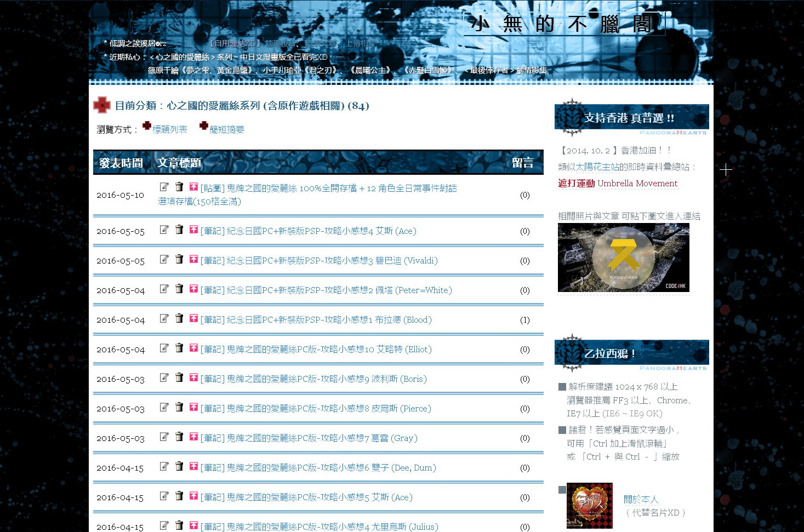Edit the 雙子 (Dee, Dum) post
The image size is (804, 532).
(x=164, y=466)
